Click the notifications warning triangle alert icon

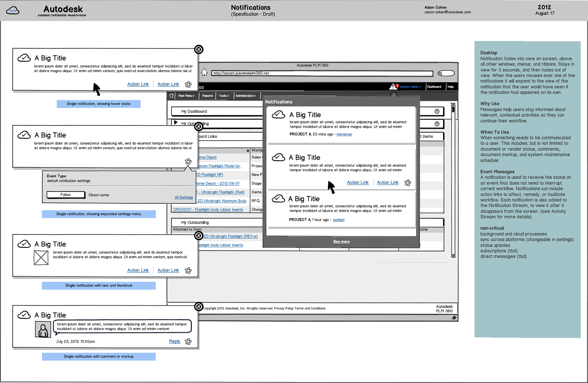393,87
